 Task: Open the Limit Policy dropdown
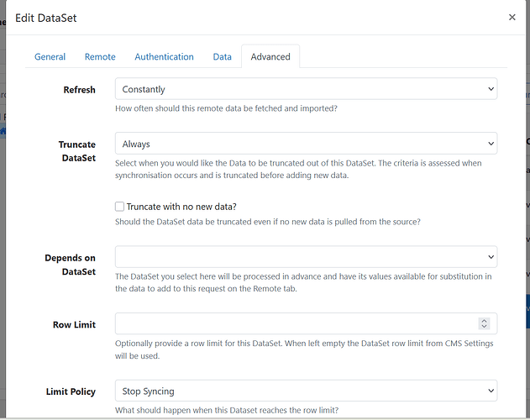[x=306, y=391]
